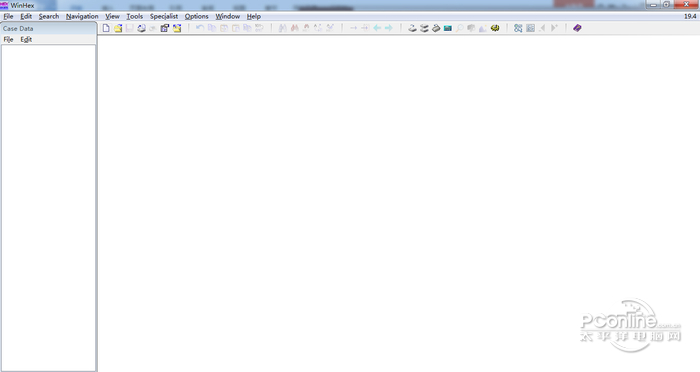Viewport: 700px width, 372px height.
Task: Click the greyed right triangle next icon
Action: tap(554, 28)
